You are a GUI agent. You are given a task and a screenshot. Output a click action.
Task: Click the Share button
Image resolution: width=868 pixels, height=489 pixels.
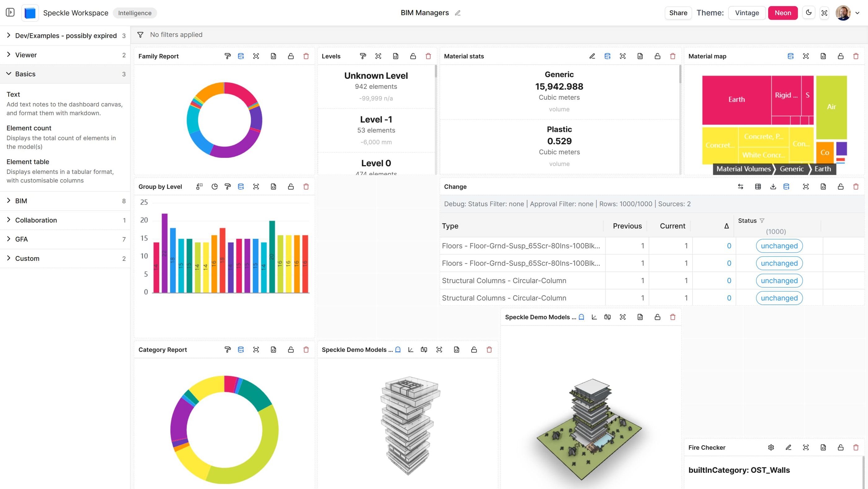tap(678, 13)
